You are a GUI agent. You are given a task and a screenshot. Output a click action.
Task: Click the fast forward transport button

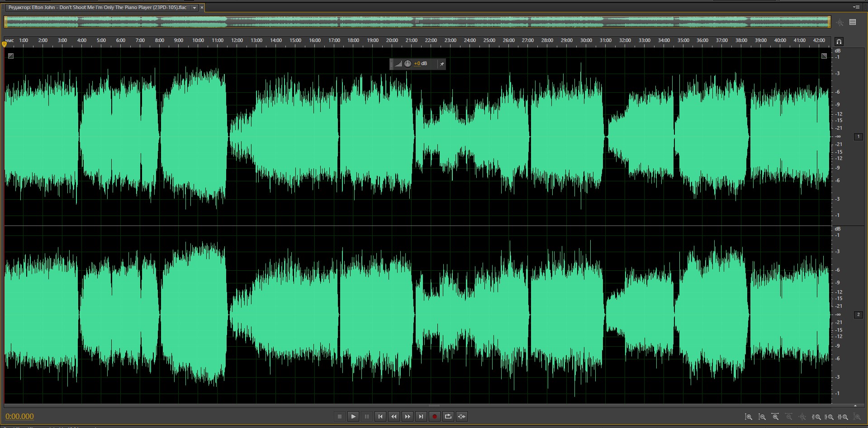408,417
